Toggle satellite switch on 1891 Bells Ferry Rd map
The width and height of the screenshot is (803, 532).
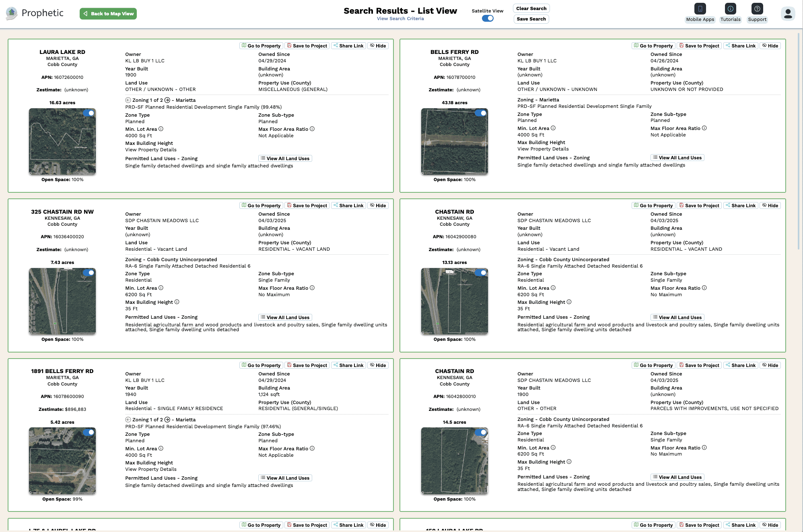[x=89, y=433]
